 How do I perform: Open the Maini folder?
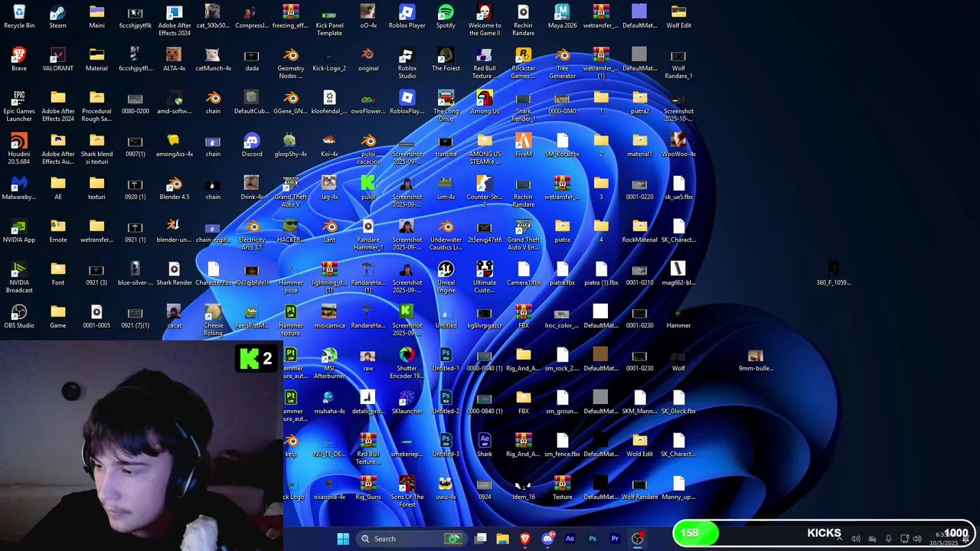[96, 17]
